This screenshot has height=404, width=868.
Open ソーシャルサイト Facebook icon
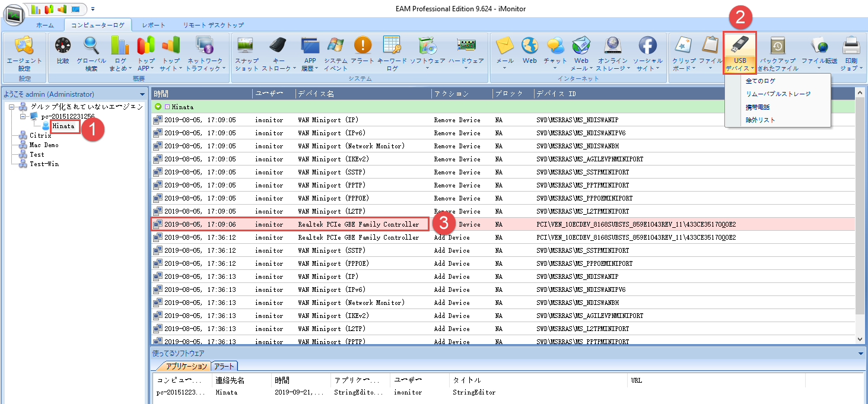[648, 54]
